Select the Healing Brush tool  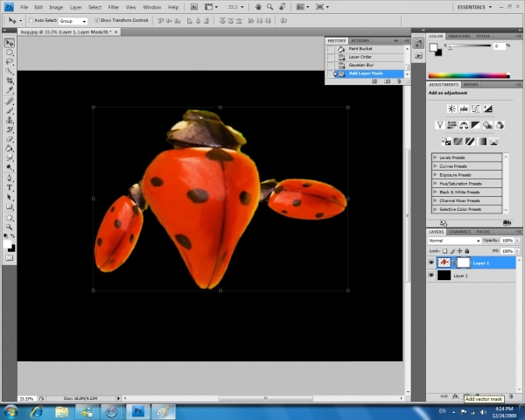(x=10, y=101)
